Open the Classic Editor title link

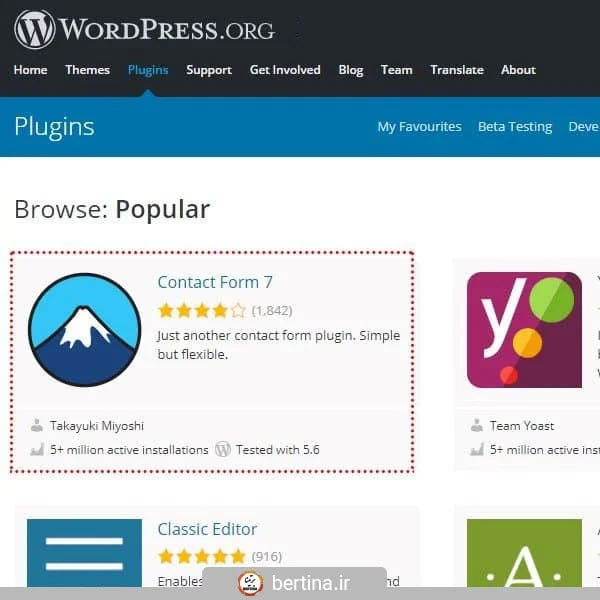click(x=207, y=529)
